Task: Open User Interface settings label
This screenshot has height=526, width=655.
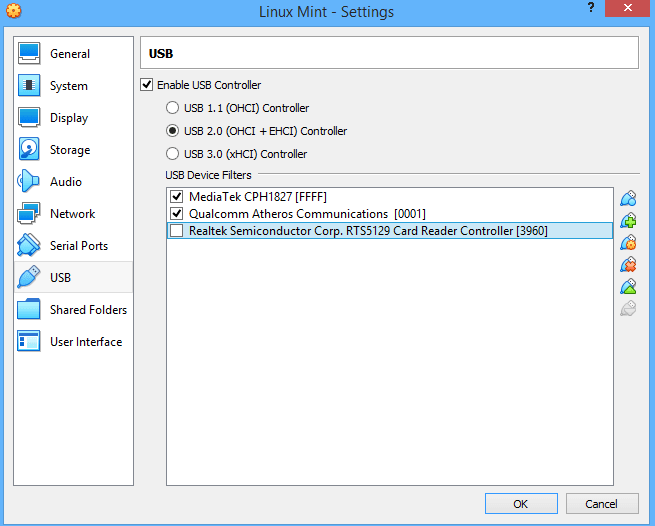Action: coord(86,342)
